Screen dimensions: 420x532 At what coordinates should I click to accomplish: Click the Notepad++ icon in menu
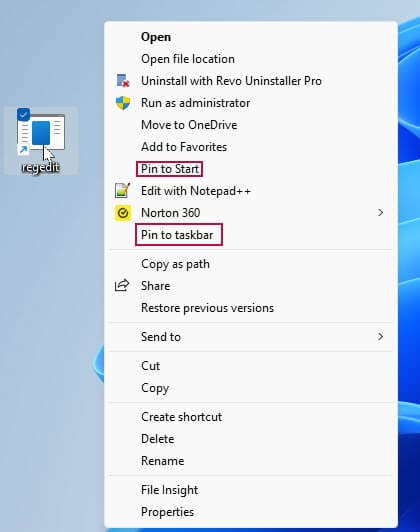click(x=122, y=191)
